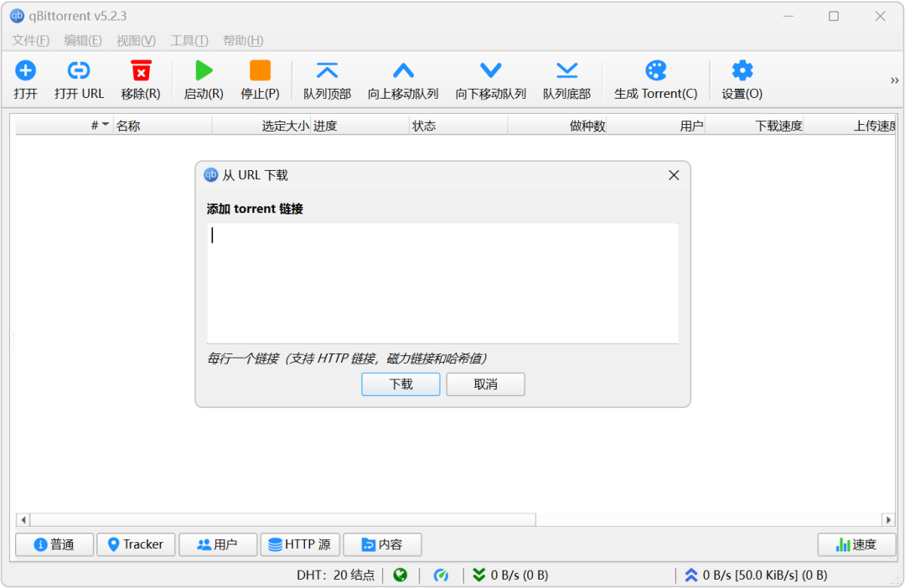Image resolution: width=905 pixels, height=588 pixels.
Task: Click the download speed status entry
Action: (x=511, y=575)
